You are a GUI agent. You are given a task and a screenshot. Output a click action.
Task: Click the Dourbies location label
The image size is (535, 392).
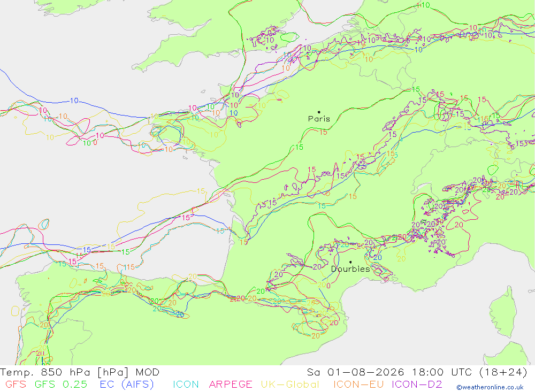click(x=350, y=269)
